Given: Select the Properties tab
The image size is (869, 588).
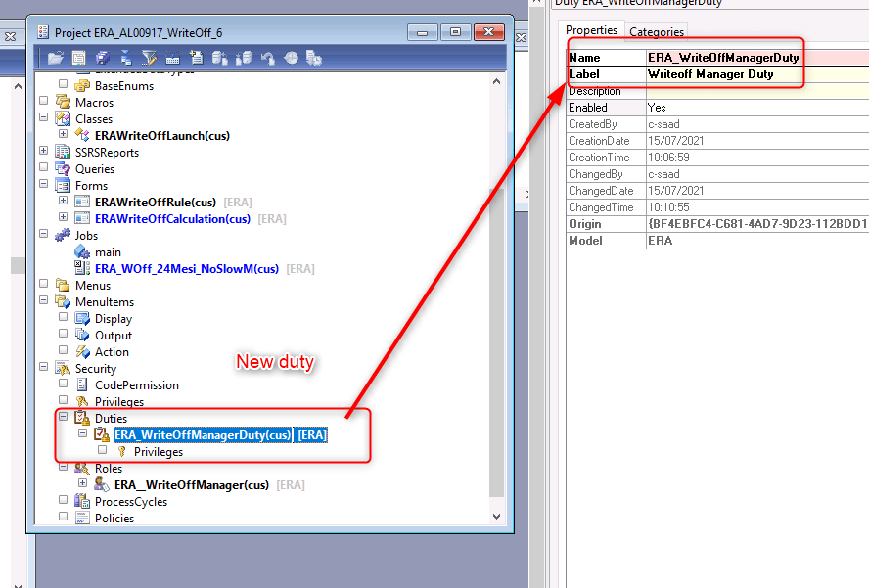Looking at the screenshot, I should click(x=592, y=31).
